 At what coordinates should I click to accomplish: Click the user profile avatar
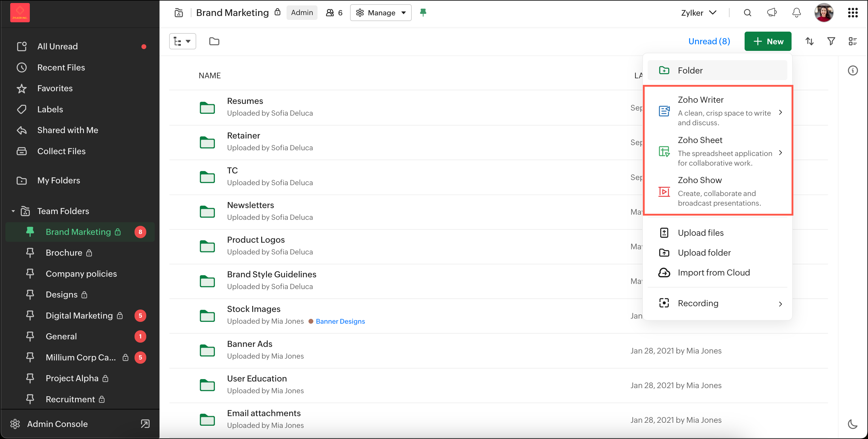click(x=824, y=13)
